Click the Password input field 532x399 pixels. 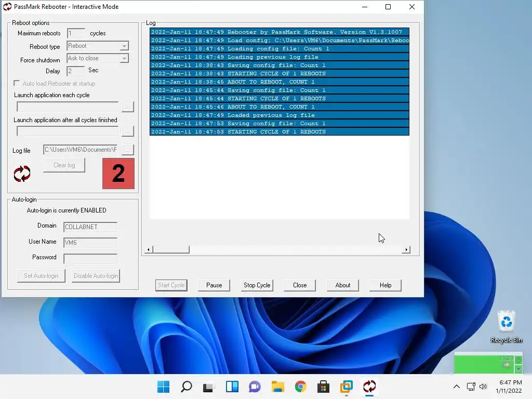[90, 259]
